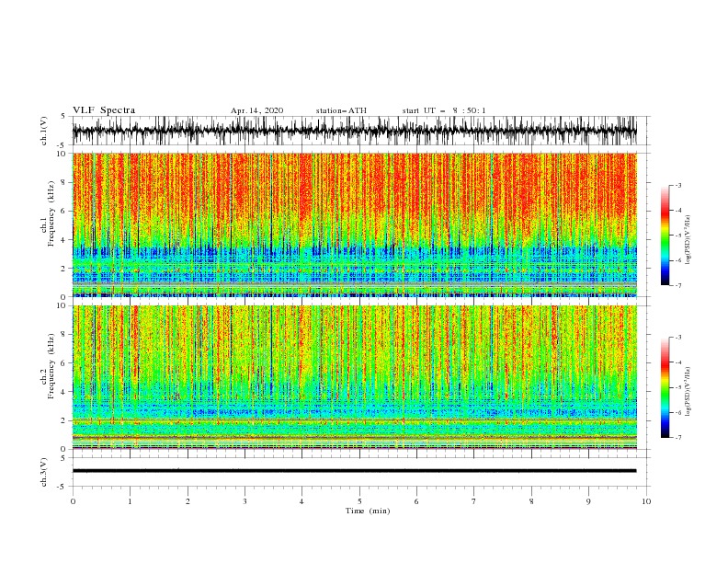The width and height of the screenshot is (728, 563).
Task: Click the "-7" label on ch.2 color bar
Action: pyautogui.click(x=677, y=438)
